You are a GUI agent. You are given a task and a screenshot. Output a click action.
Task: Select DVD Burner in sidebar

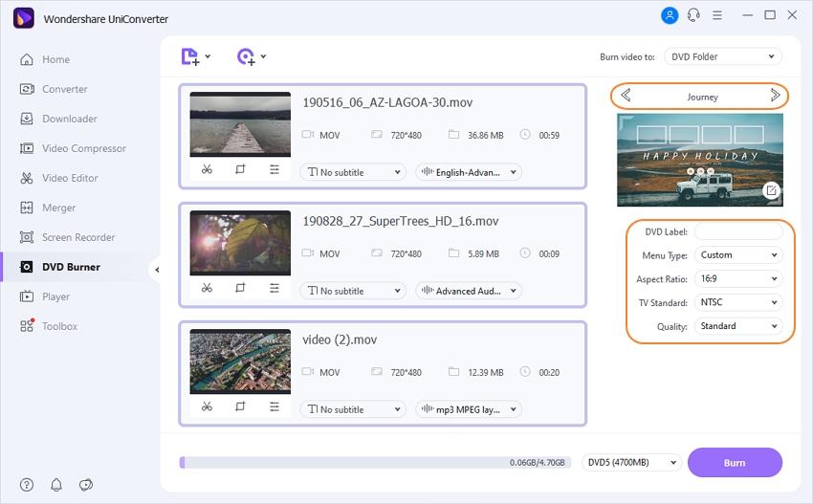71,267
